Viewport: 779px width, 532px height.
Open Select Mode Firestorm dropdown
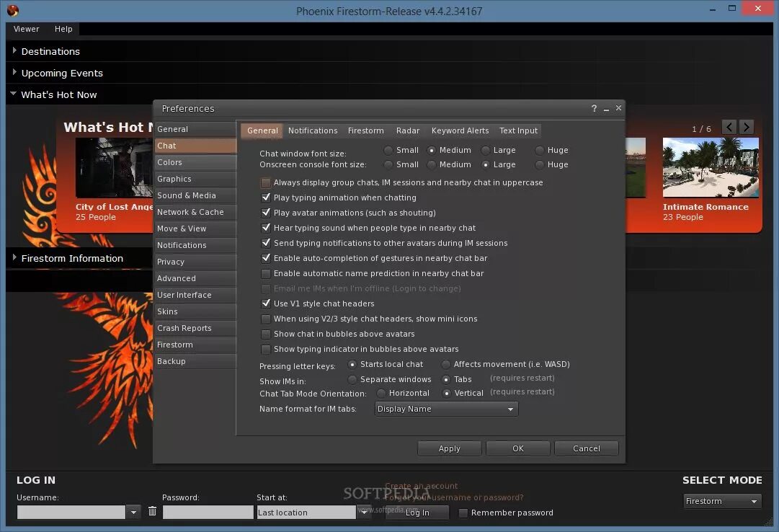722,501
